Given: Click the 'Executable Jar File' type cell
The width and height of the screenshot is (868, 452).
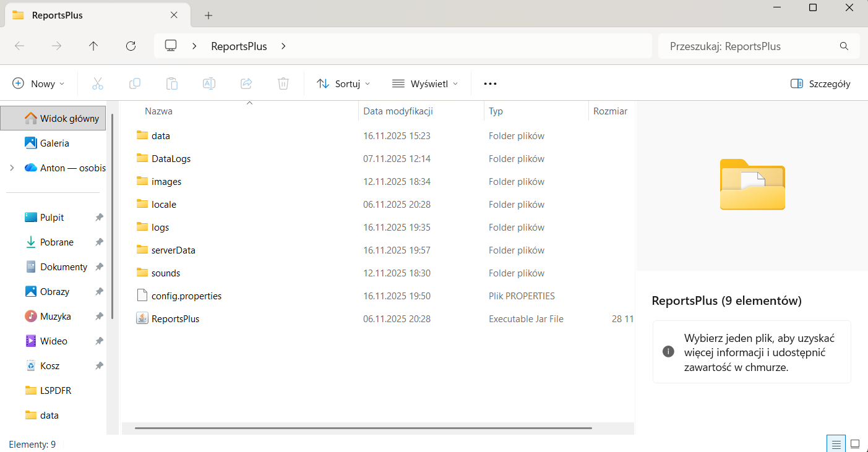Looking at the screenshot, I should point(526,319).
